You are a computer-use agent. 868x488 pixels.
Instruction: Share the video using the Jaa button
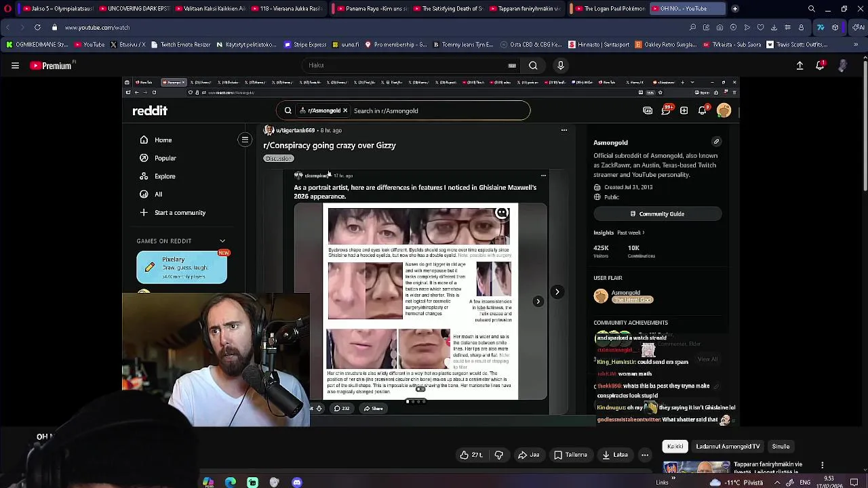[528, 455]
